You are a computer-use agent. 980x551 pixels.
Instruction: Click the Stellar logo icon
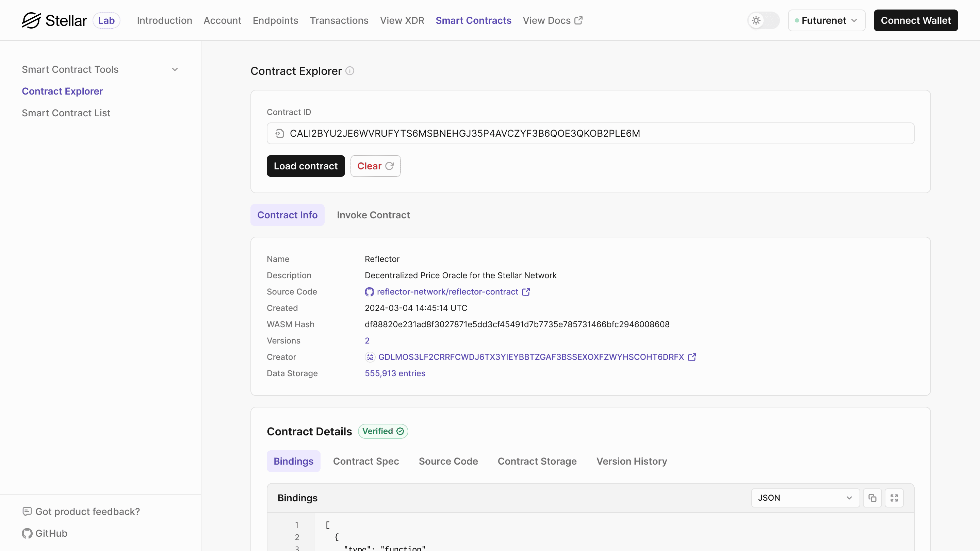pyautogui.click(x=31, y=20)
